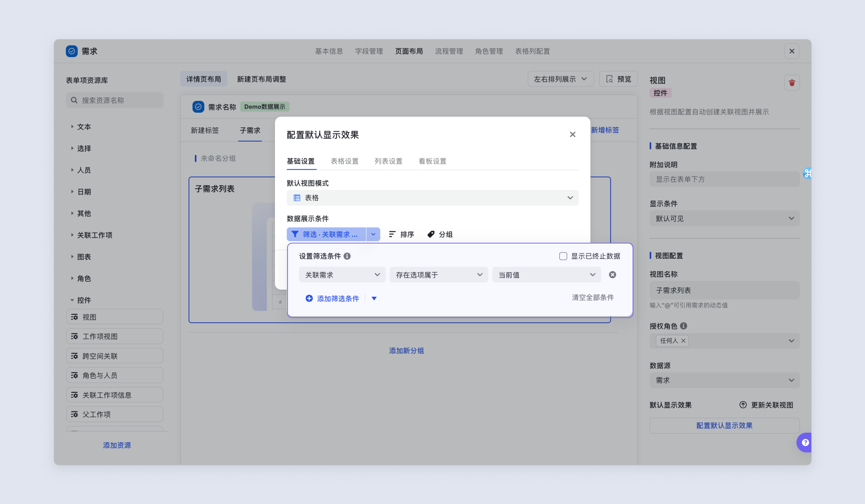Viewport: 865px width, 504px height.
Task: Open the 流程管理 top tab
Action: [x=449, y=51]
